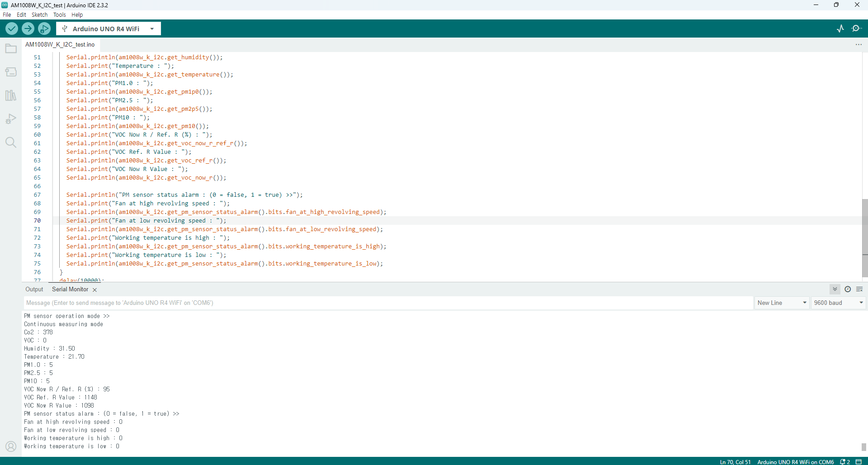Toggle timestamp display in Serial Monitor
The image size is (868, 465).
click(x=848, y=289)
